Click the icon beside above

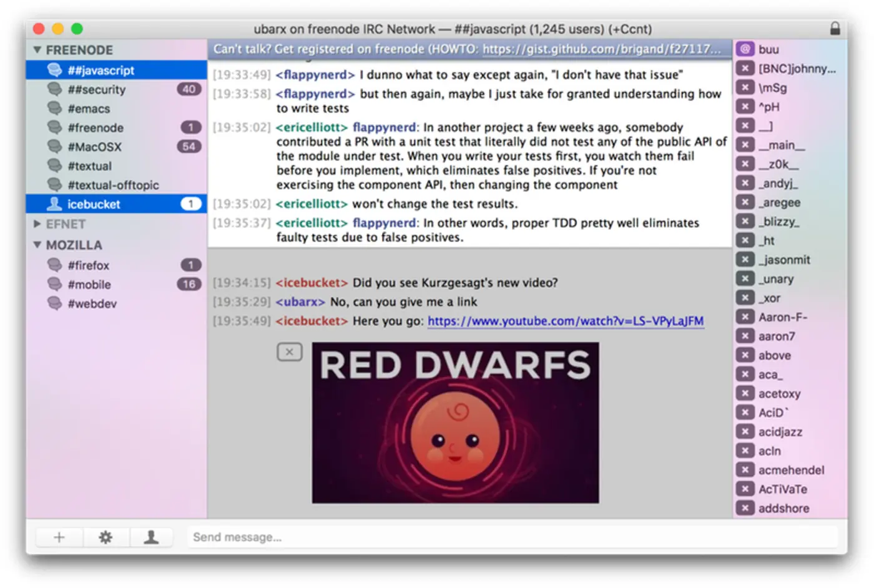pyautogui.click(x=745, y=355)
